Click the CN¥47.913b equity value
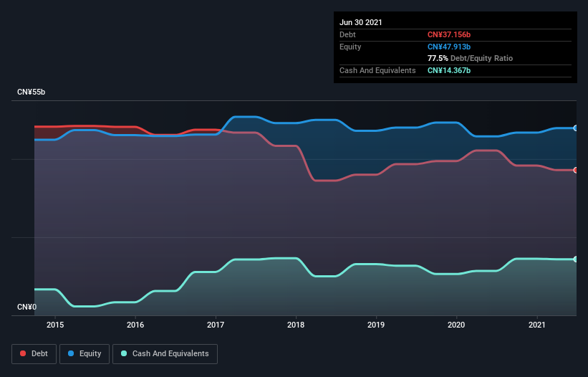The height and width of the screenshot is (377, 588). pyautogui.click(x=449, y=47)
